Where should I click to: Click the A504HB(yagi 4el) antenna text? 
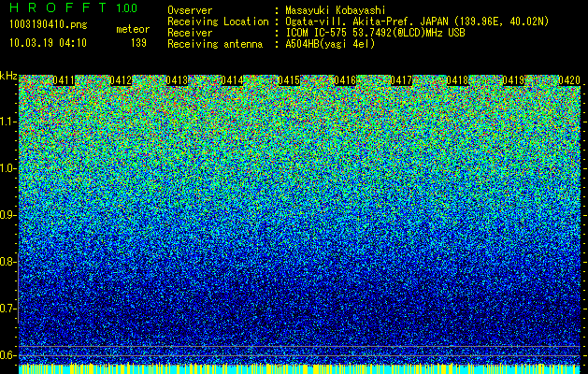pyautogui.click(x=330, y=44)
